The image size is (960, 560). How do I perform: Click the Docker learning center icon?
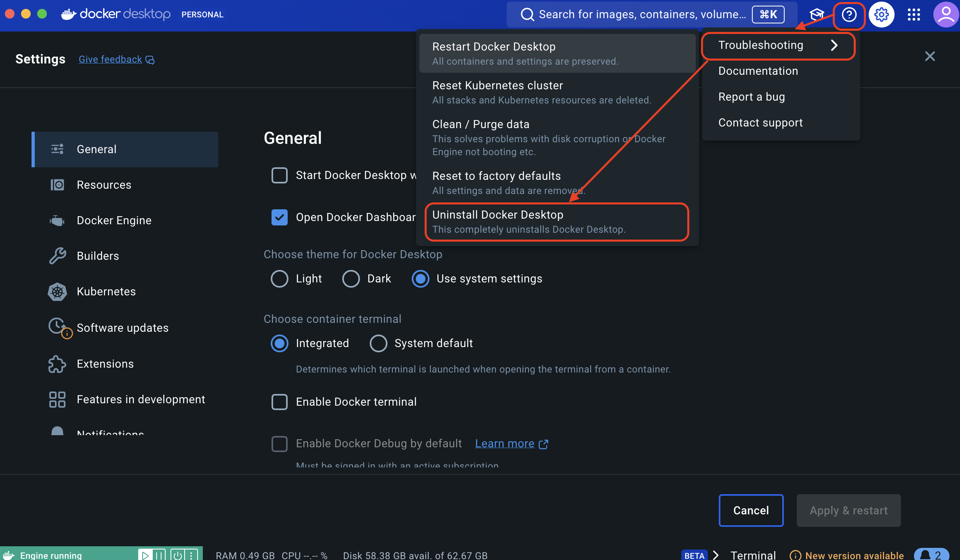pos(817,14)
